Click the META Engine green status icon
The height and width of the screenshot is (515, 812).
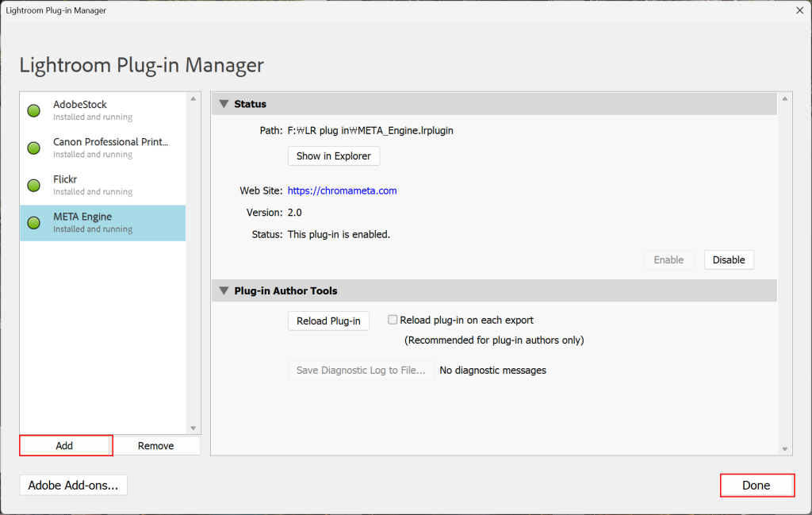[x=34, y=223]
